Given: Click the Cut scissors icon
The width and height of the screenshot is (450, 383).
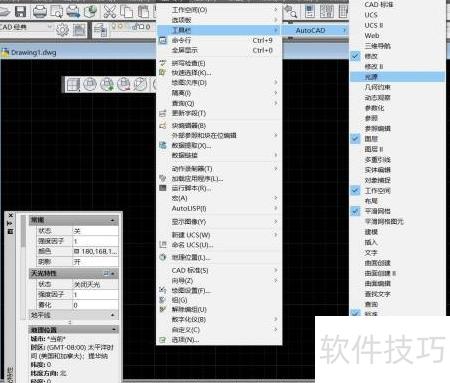Looking at the screenshot, I should click(x=110, y=12).
